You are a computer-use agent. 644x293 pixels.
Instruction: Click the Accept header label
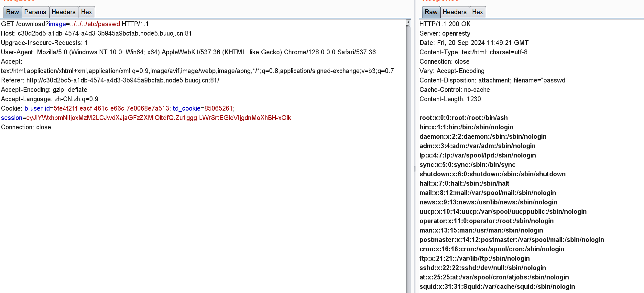tap(12, 61)
